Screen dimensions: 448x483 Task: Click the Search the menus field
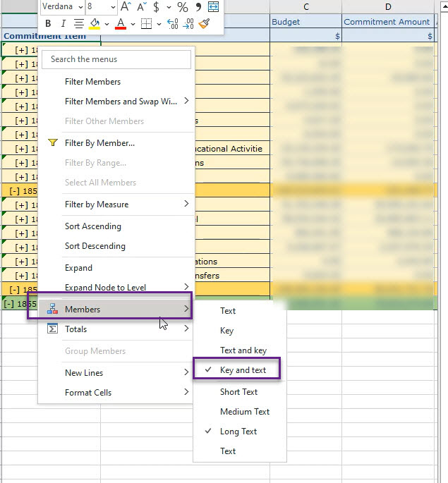[116, 59]
